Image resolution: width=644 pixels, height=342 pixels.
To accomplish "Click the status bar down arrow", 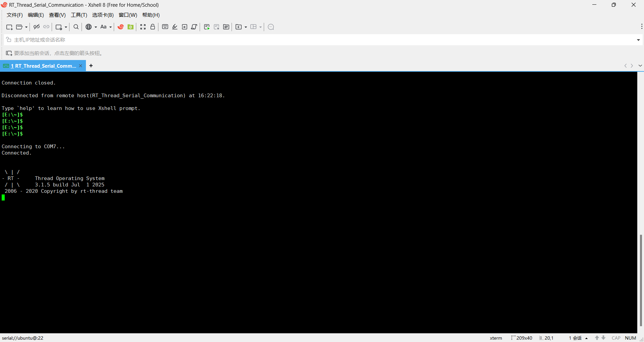I will (x=603, y=338).
